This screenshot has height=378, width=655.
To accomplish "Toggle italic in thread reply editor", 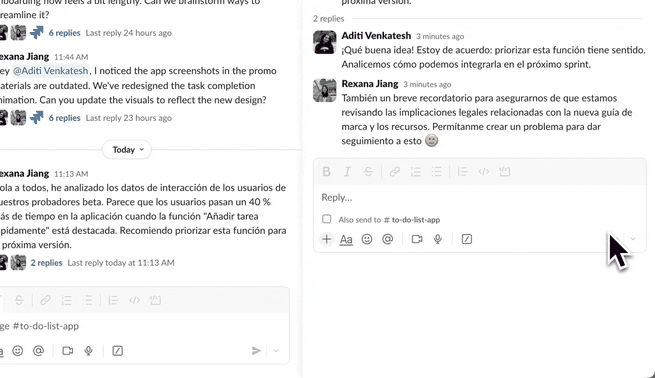I will [x=347, y=172].
